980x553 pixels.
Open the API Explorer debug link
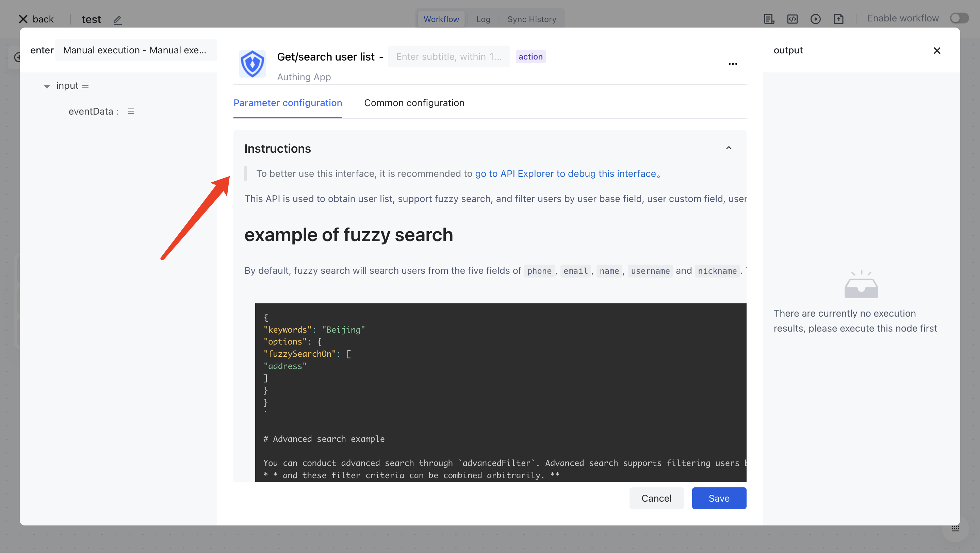(565, 173)
